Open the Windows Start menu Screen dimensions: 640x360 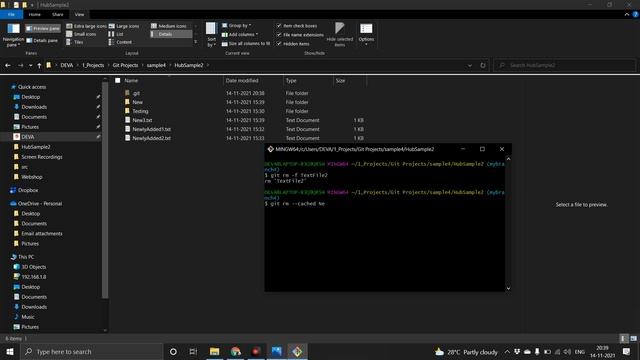click(9, 351)
